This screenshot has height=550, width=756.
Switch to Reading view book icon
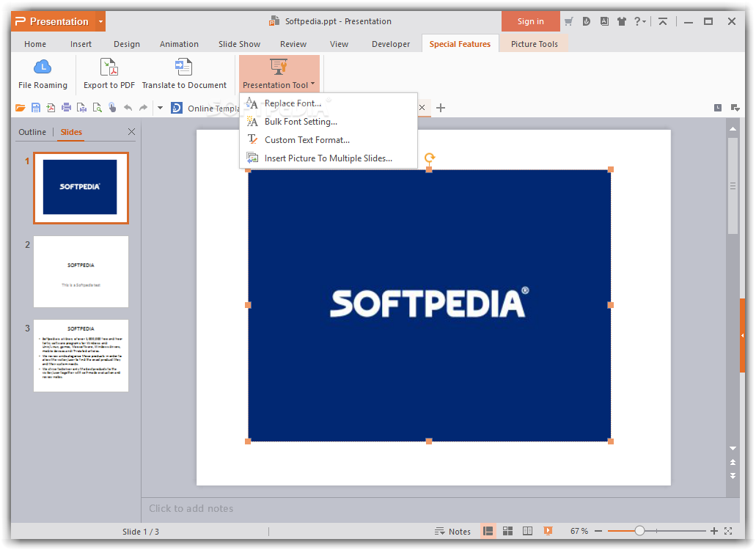[x=527, y=531]
